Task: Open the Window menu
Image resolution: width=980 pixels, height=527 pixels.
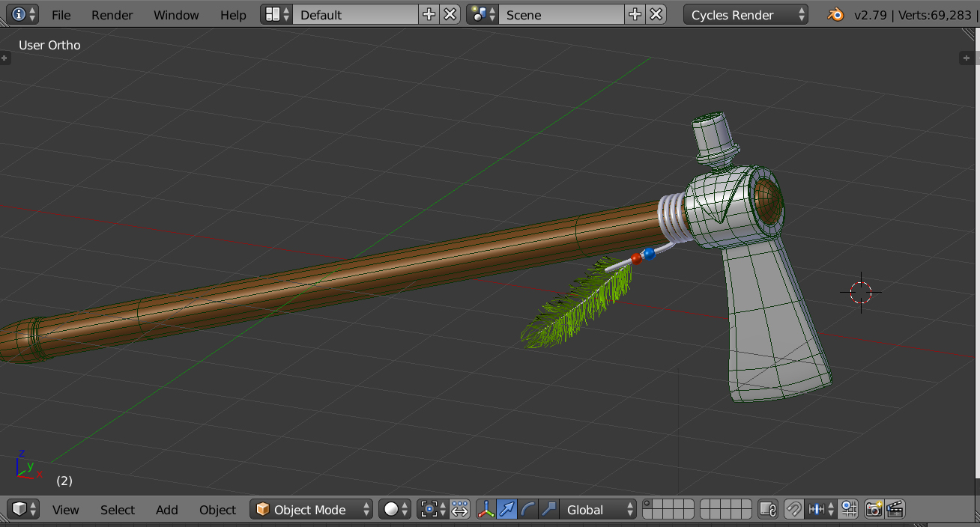Action: 176,15
